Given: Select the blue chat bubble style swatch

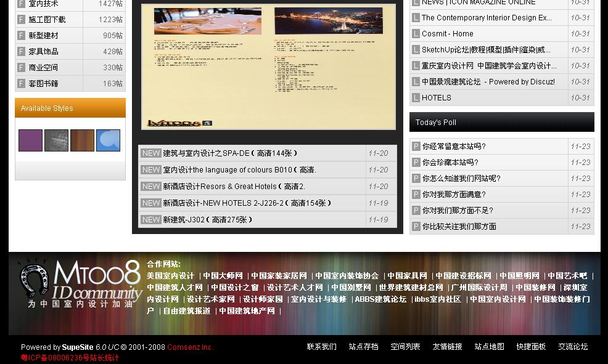Looking at the screenshot, I should [108, 140].
